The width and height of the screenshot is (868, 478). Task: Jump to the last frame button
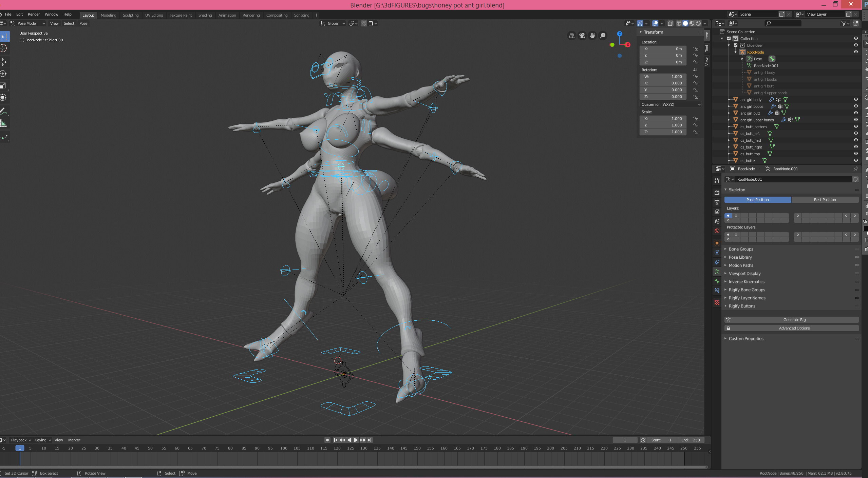(370, 440)
